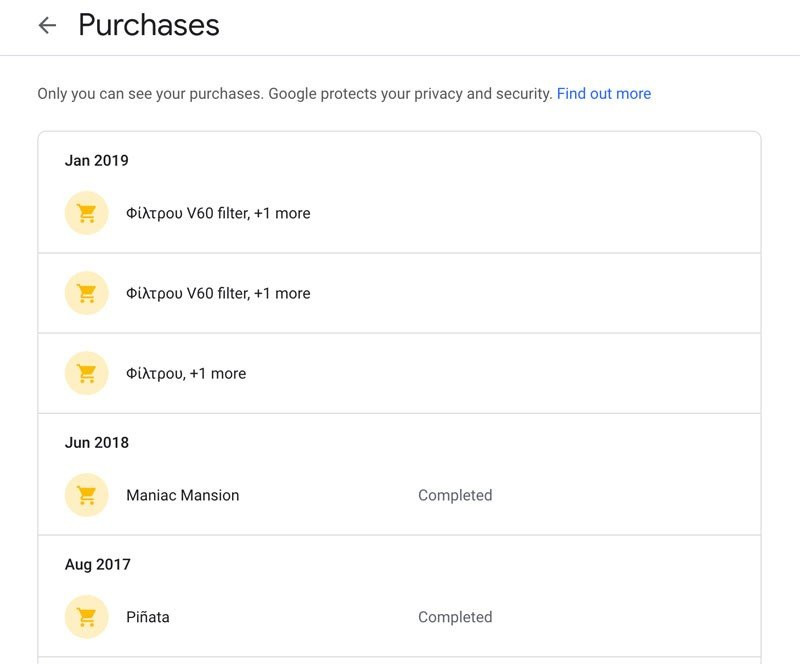Screen dimensions: 800x664
Task: Select the "Φίλτρου, +1 more" purchase text
Action: (x=186, y=373)
